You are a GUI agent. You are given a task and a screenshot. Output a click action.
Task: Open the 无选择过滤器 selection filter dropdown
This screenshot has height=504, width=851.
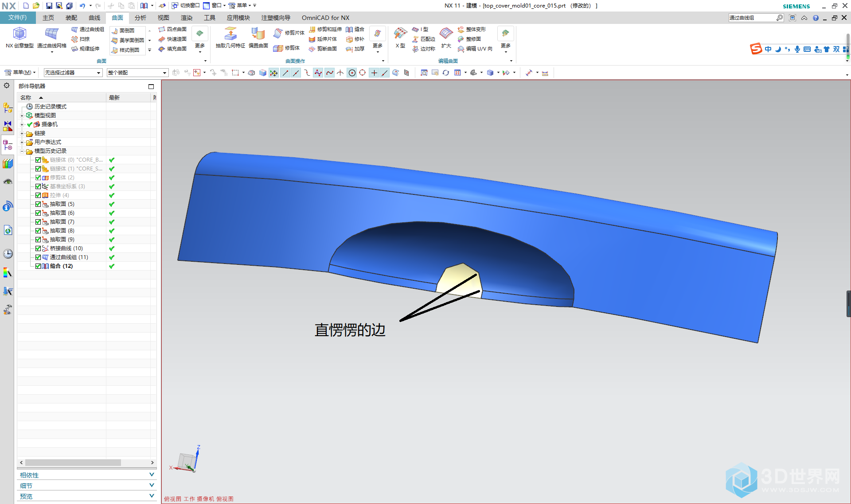tap(73, 73)
